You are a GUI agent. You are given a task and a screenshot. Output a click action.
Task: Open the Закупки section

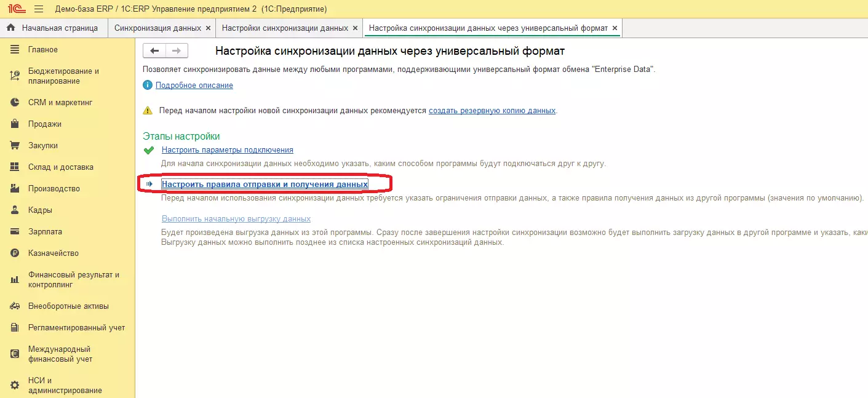(43, 146)
